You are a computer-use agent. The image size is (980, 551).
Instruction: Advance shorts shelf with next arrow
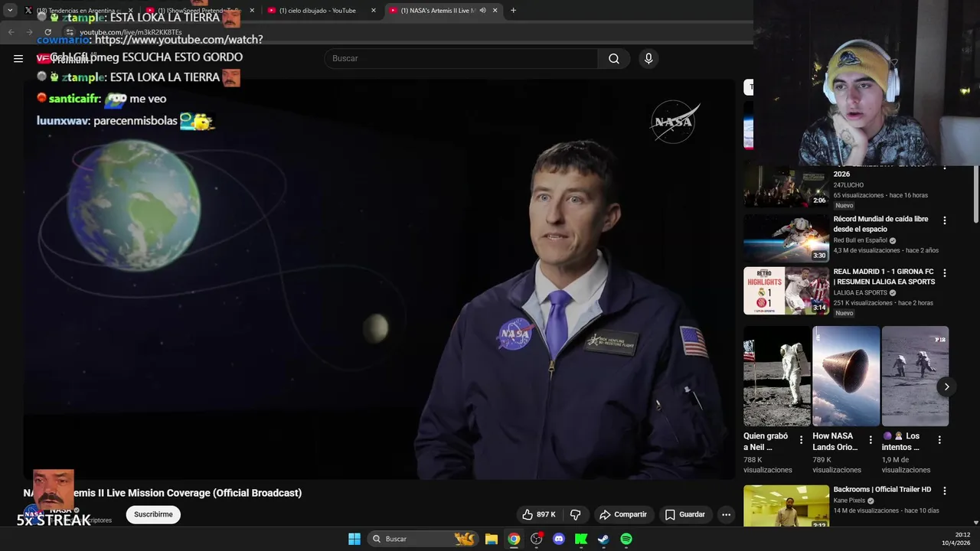(x=946, y=386)
